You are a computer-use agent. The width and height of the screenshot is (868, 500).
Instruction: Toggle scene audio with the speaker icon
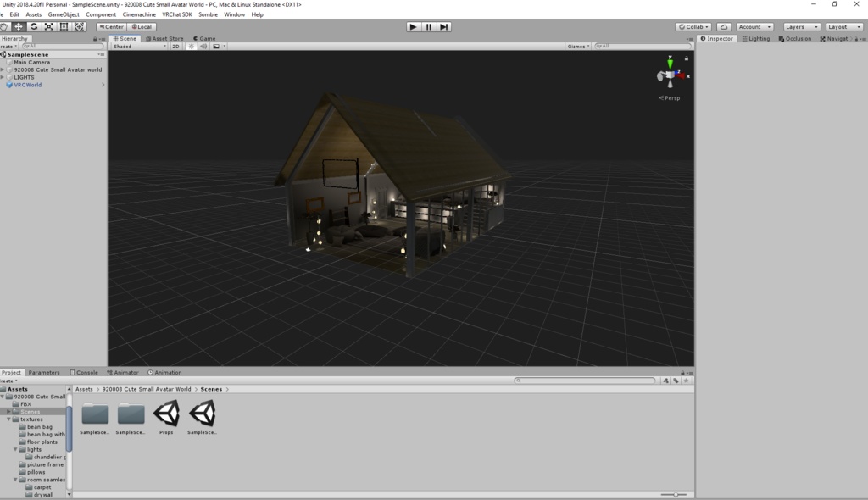tap(203, 47)
